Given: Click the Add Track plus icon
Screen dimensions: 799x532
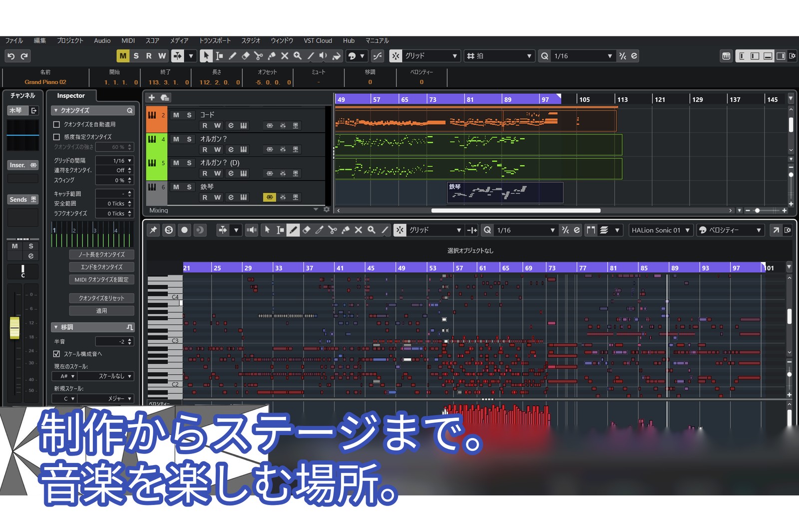Looking at the screenshot, I should pos(152,97).
